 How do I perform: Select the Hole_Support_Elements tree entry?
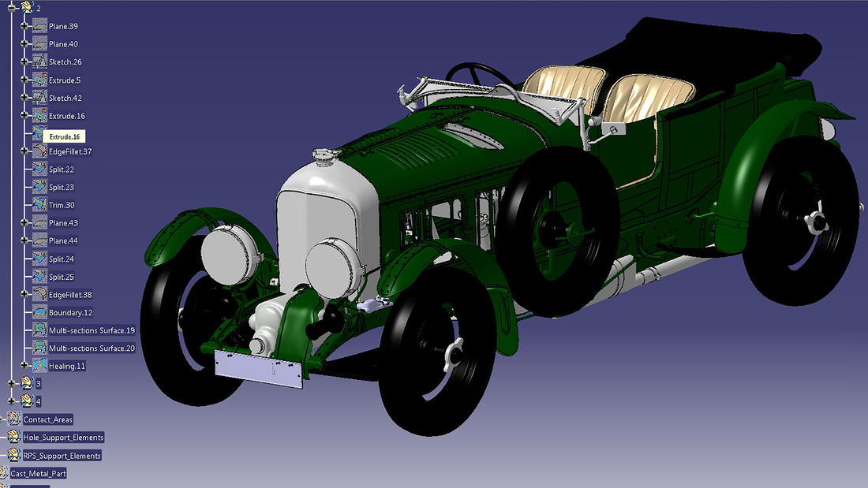click(63, 437)
